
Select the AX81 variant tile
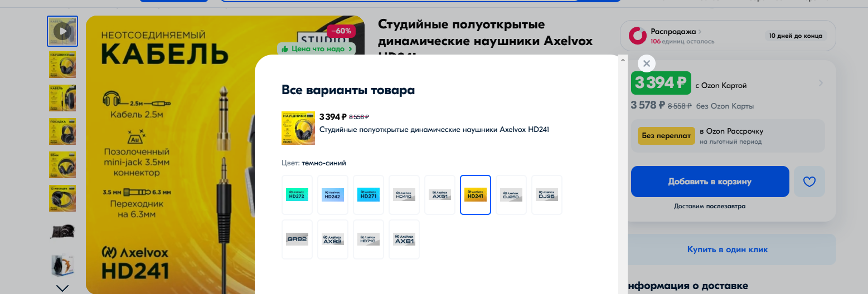(404, 239)
